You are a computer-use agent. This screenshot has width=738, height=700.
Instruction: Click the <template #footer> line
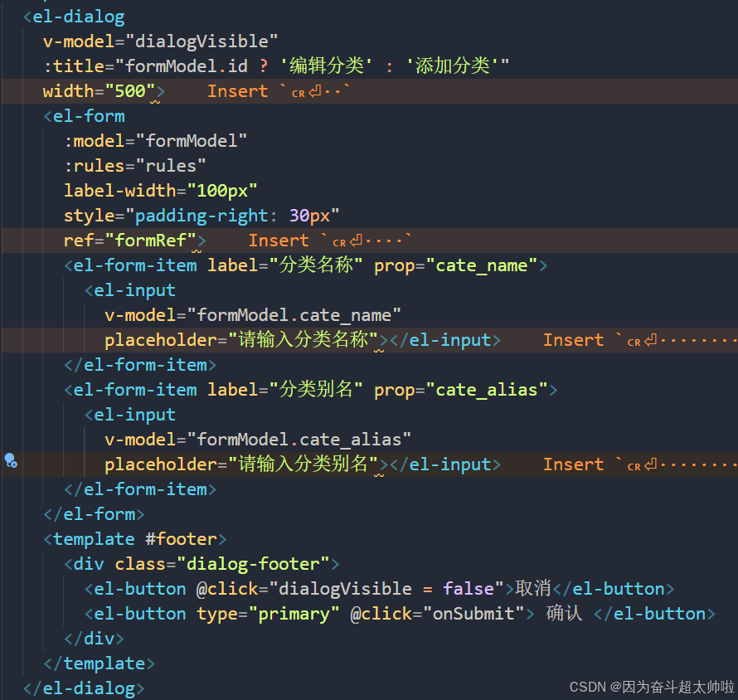pyautogui.click(x=135, y=539)
